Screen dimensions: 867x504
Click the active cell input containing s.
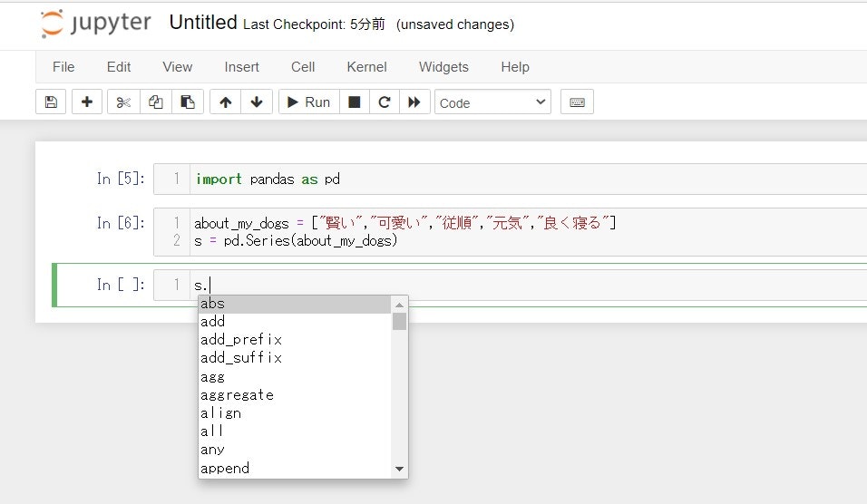click(x=528, y=286)
